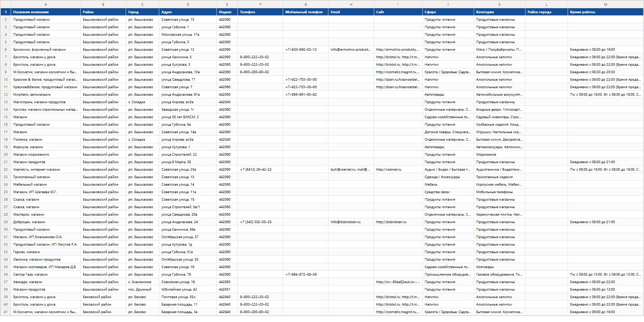Click the 'Сайт' header cell

pos(398,12)
